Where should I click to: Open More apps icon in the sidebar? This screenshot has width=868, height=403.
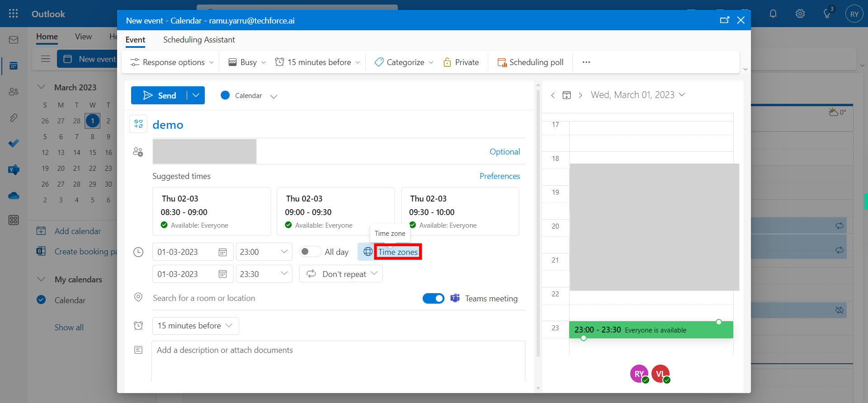[14, 220]
